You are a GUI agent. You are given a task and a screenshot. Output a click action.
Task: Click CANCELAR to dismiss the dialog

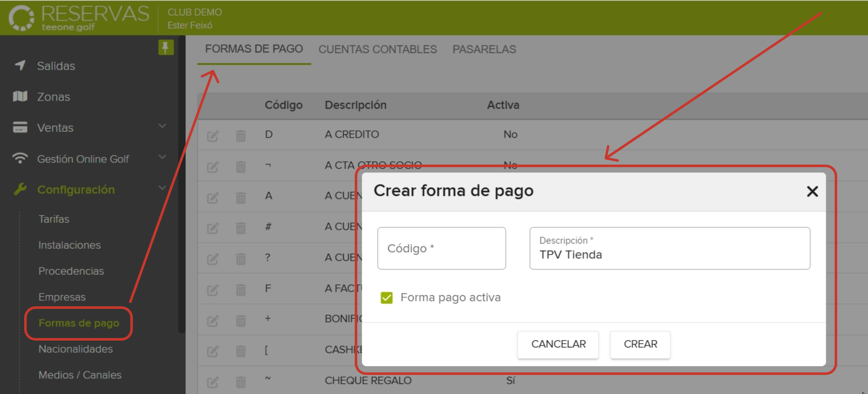[x=558, y=344]
